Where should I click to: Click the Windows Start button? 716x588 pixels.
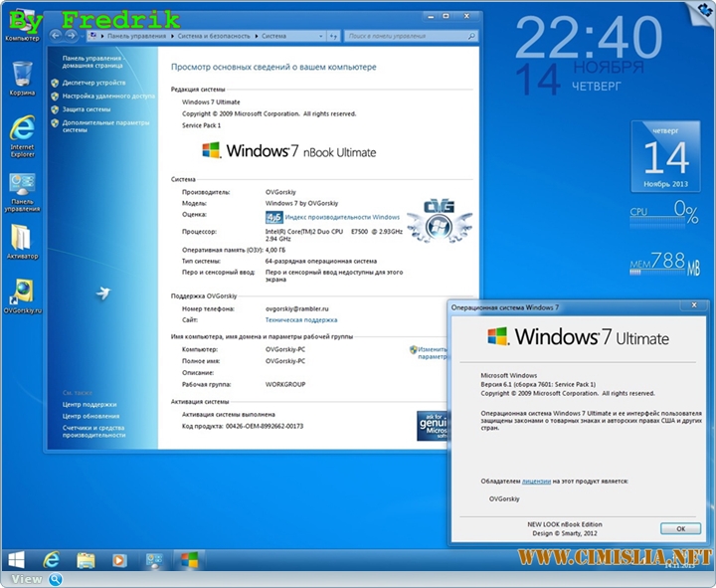tap(18, 559)
